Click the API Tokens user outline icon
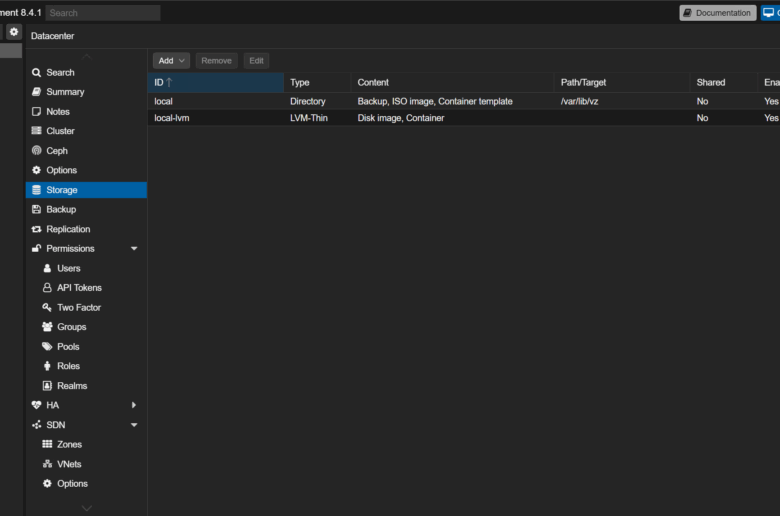This screenshot has height=516, width=780. 47,288
